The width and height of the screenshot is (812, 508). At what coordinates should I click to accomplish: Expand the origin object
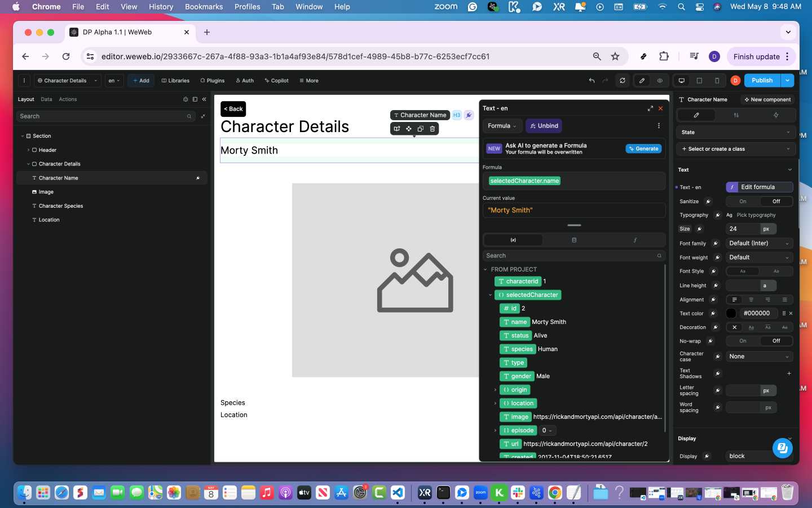tap(496, 390)
